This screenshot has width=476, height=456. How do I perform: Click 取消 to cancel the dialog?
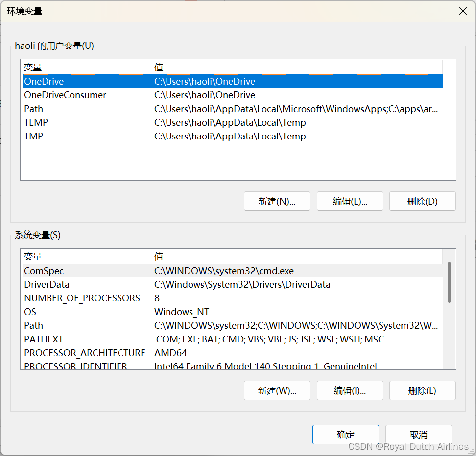click(418, 434)
